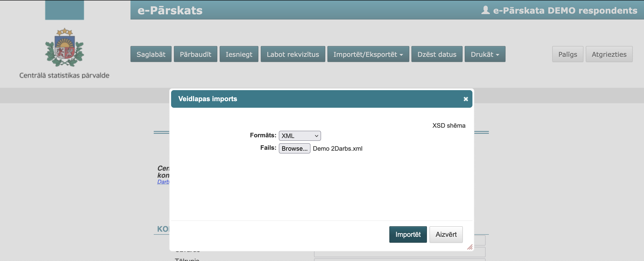
Task: Click Pārbaudīt to validate form
Action: coord(195,54)
